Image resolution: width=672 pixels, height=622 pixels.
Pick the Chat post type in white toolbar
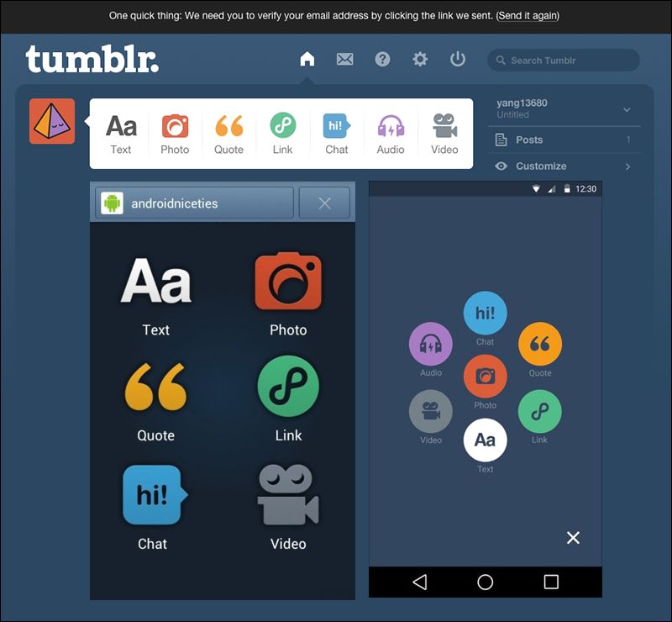tap(336, 134)
